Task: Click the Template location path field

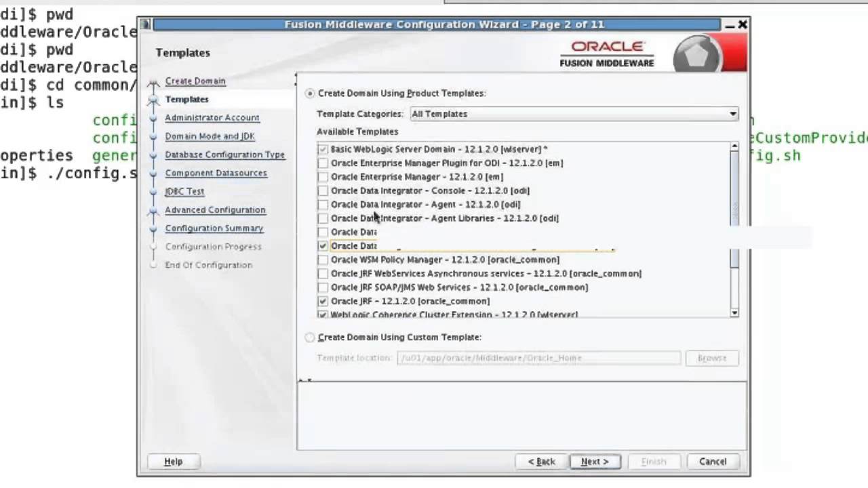Action: coord(538,358)
